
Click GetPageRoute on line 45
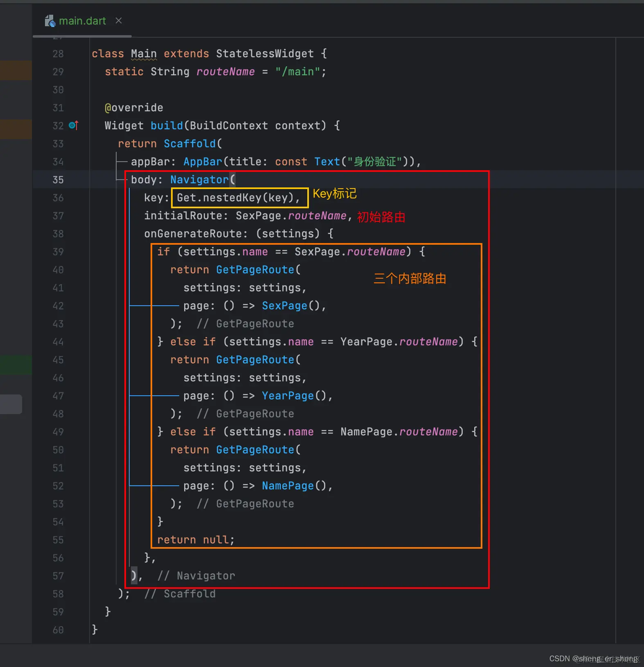(255, 360)
